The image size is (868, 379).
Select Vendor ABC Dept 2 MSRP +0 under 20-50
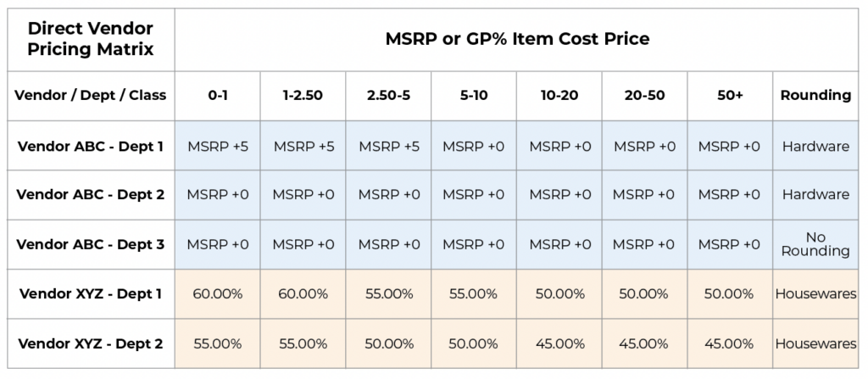(645, 195)
